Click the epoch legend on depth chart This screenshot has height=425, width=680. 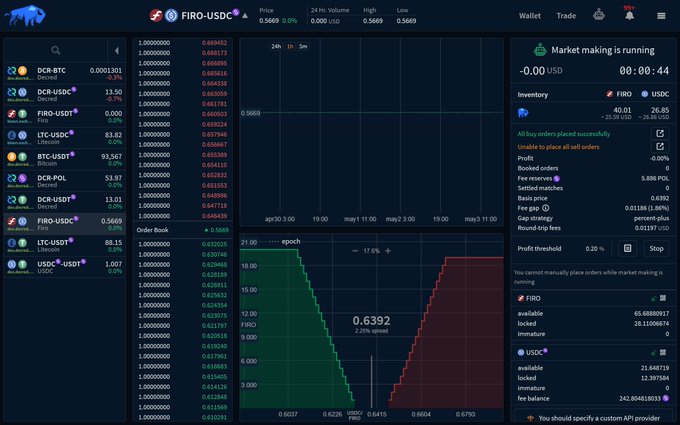pyautogui.click(x=284, y=242)
